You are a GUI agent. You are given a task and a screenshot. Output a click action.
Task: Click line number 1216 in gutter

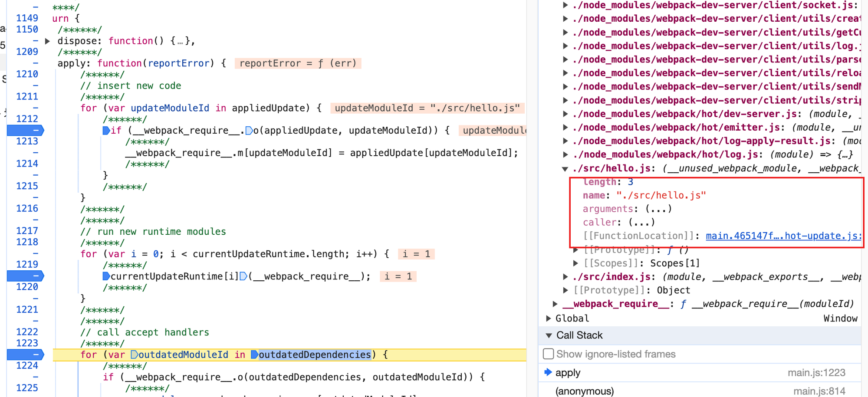coord(27,209)
